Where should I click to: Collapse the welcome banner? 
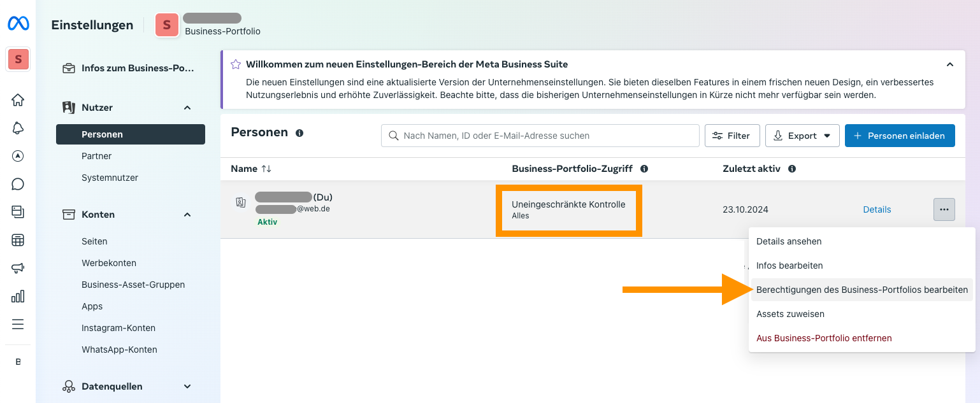(950, 64)
